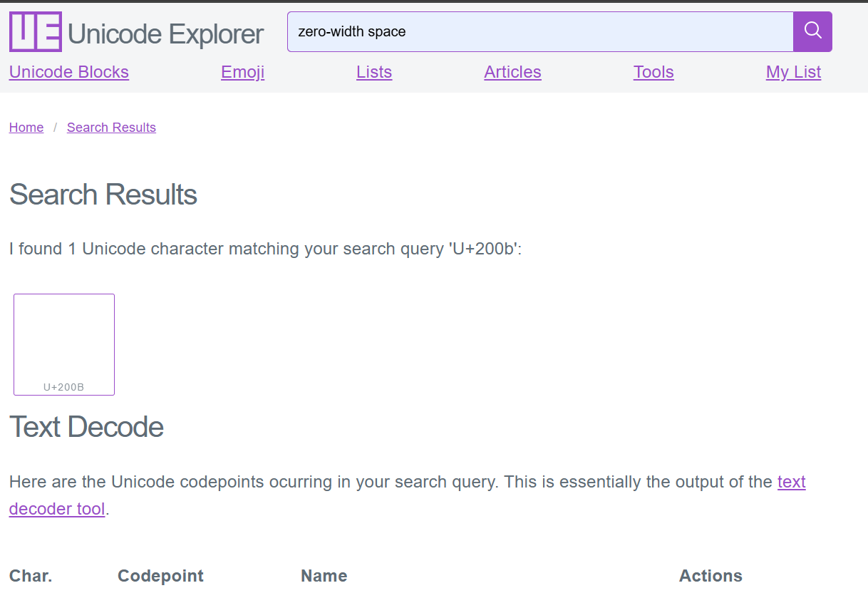Image resolution: width=868 pixels, height=593 pixels.
Task: Click the 'Char.' column header
Action: tap(31, 576)
